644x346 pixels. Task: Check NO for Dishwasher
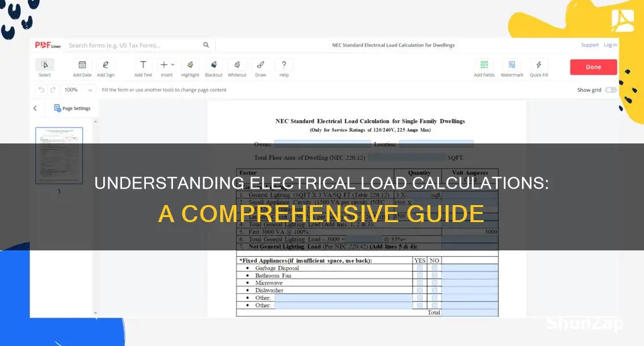pyautogui.click(x=435, y=290)
